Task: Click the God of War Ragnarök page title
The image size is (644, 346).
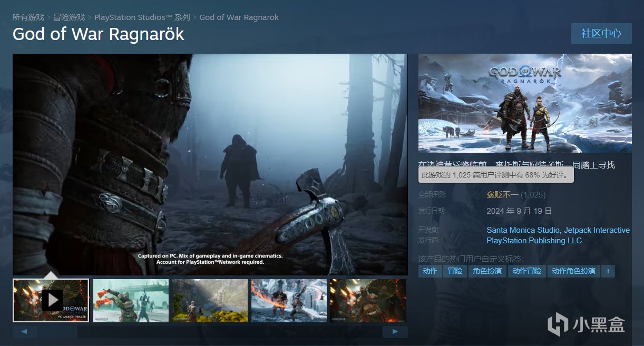Action: 99,34
